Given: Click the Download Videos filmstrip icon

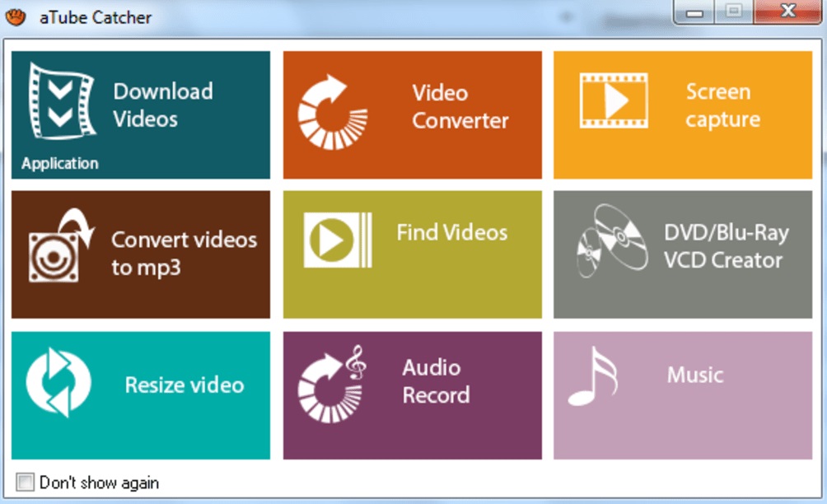Looking at the screenshot, I should (x=63, y=101).
